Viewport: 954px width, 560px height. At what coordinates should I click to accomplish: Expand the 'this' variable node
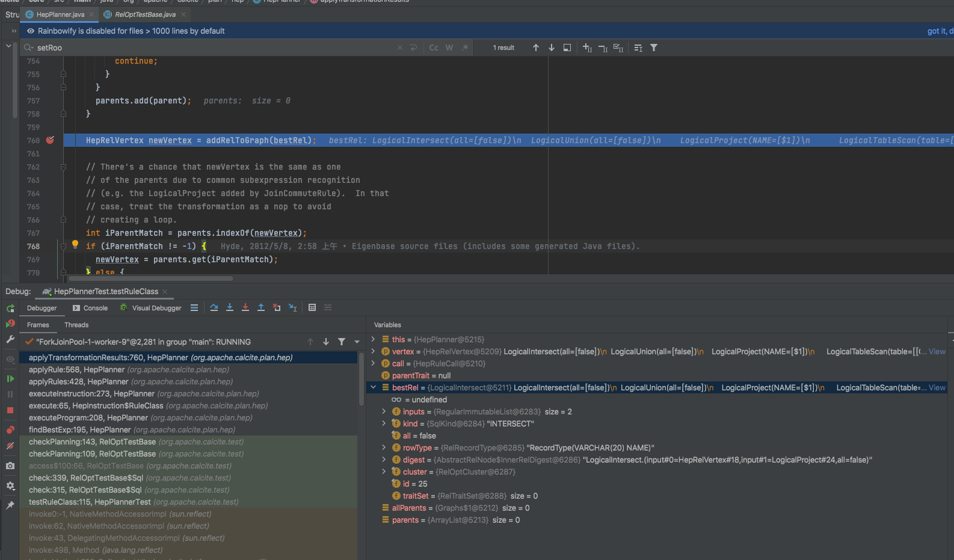coord(374,339)
